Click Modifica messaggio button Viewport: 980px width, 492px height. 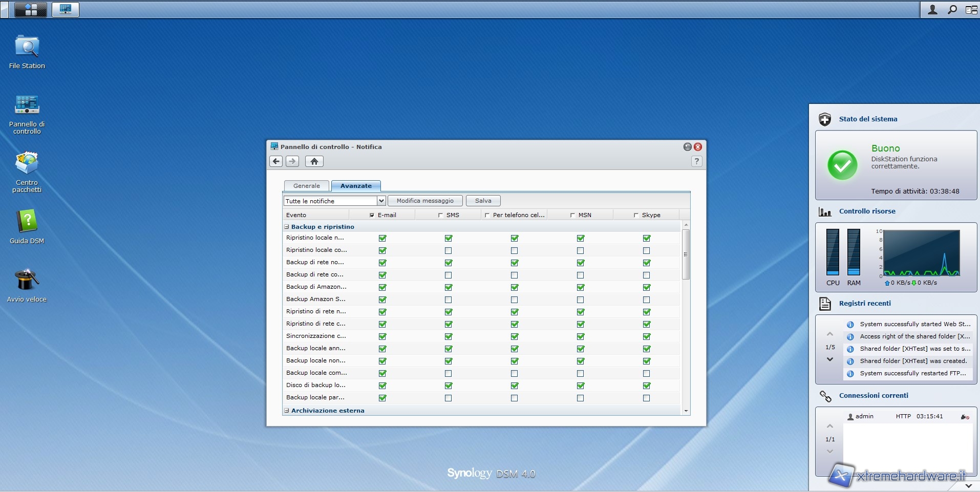click(425, 201)
